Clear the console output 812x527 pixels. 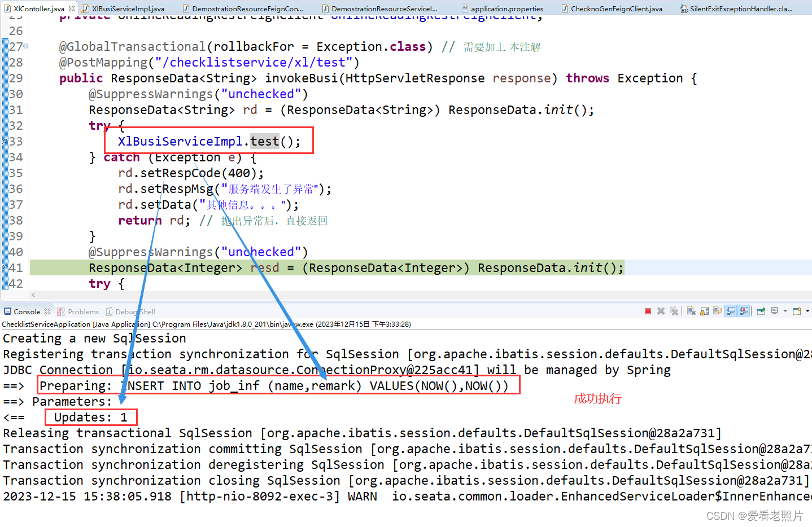click(x=691, y=311)
